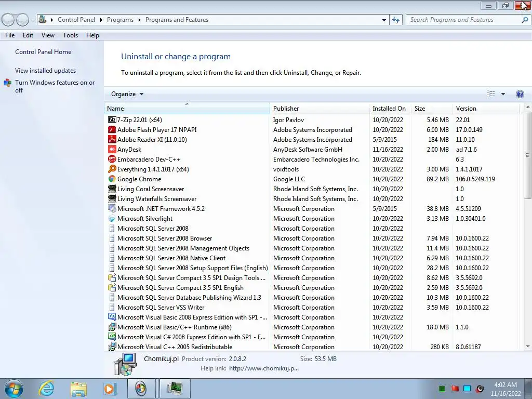Click the help question mark icon

(x=520, y=94)
